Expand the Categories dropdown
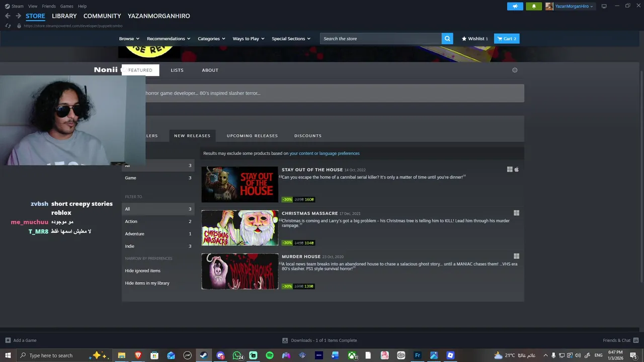 point(211,39)
